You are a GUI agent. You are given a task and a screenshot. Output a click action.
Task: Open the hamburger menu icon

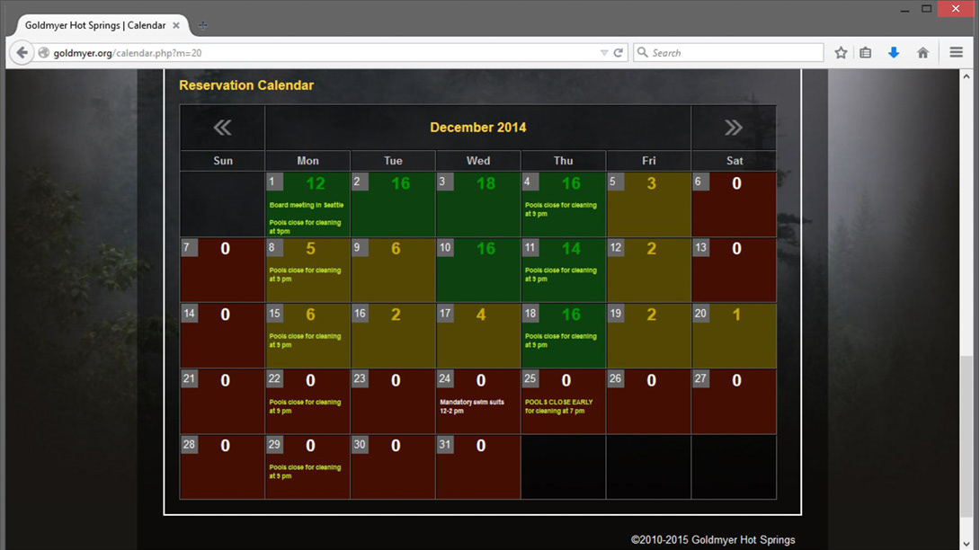click(x=957, y=52)
